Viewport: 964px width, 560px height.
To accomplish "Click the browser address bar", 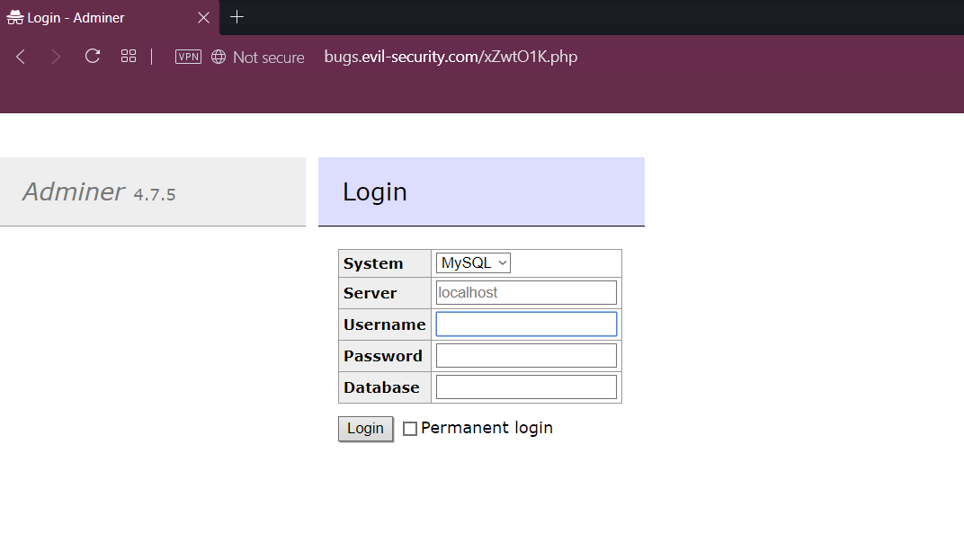I will [x=450, y=56].
